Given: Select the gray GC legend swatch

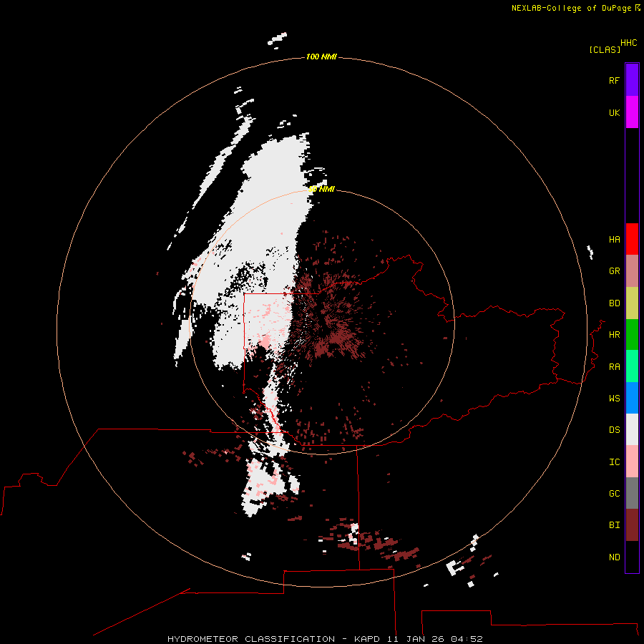Looking at the screenshot, I should tap(632, 493).
